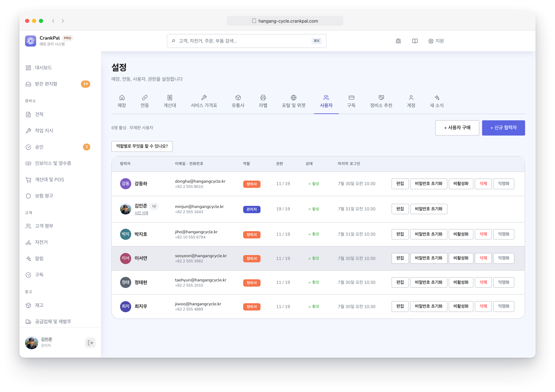
Task: Click the 최지우 avatar circle
Action: pos(126,306)
